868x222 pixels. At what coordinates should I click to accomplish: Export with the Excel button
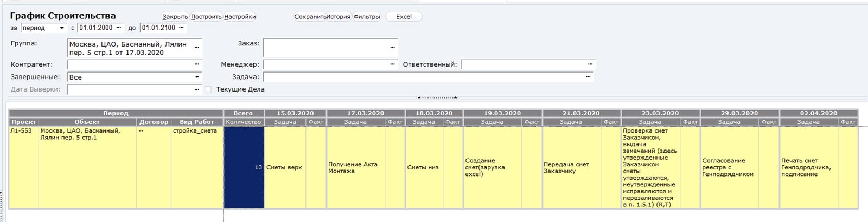pos(404,17)
